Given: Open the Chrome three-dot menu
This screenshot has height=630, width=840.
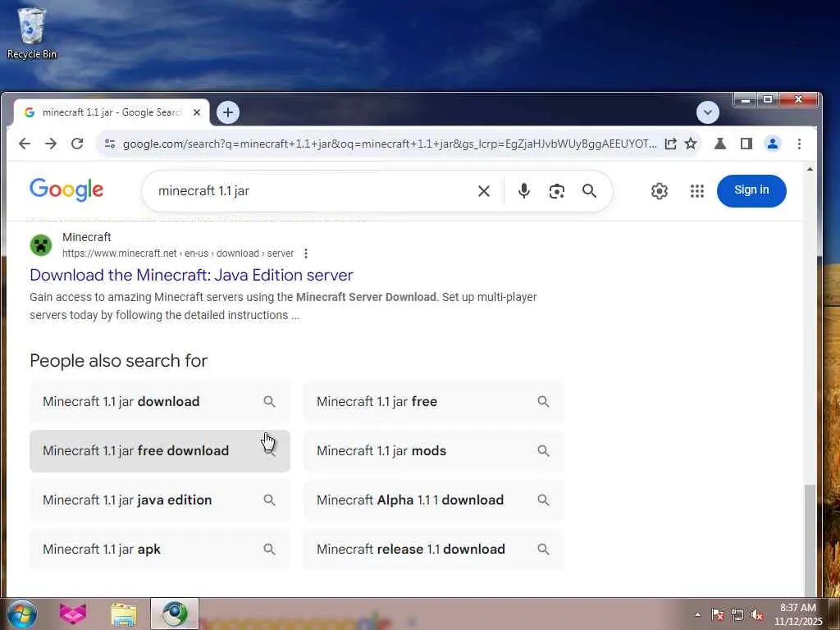Looking at the screenshot, I should coord(799,144).
